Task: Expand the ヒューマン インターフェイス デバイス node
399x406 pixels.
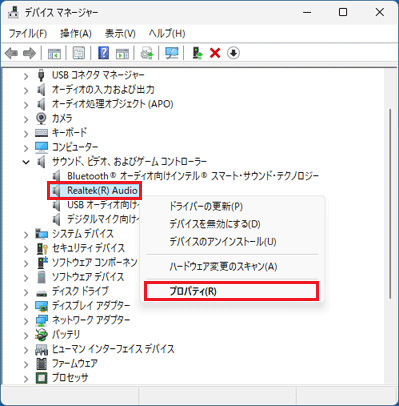Action: pyautogui.click(x=26, y=350)
